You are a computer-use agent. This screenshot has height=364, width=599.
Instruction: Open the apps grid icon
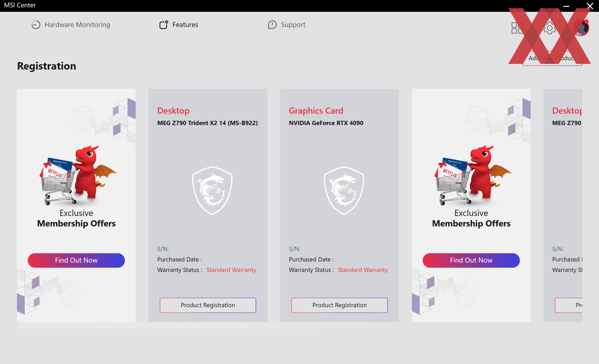click(x=517, y=28)
